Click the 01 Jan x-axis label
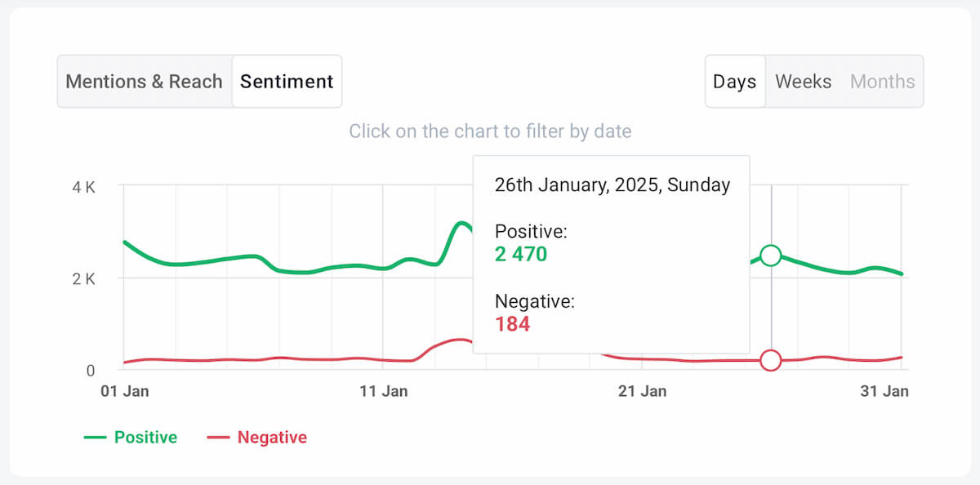The width and height of the screenshot is (980, 485). [124, 391]
